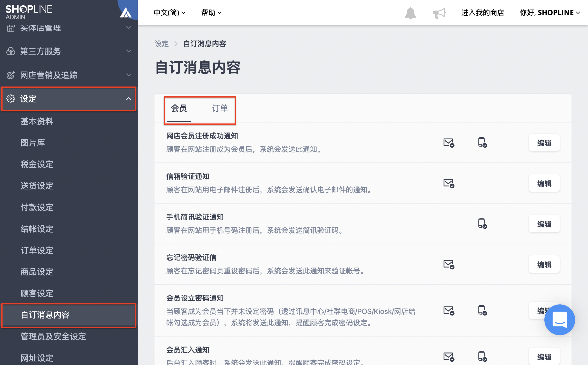Image resolution: width=588 pixels, height=365 pixels.
Task: Open the 帮助 help dropdown
Action: [211, 13]
